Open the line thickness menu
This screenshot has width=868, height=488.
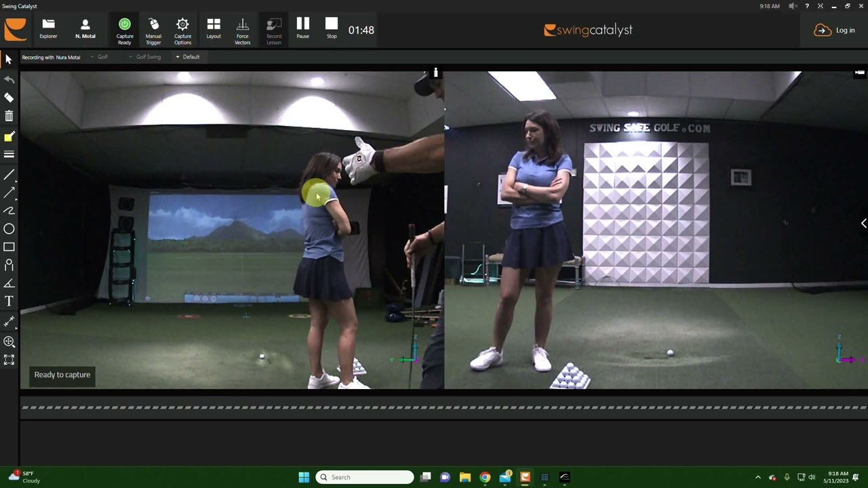(x=9, y=155)
